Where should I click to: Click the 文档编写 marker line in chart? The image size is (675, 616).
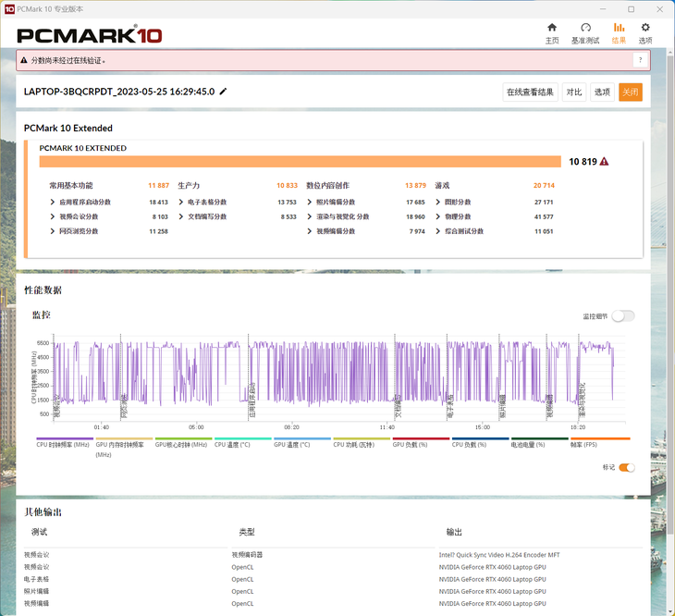point(395,377)
